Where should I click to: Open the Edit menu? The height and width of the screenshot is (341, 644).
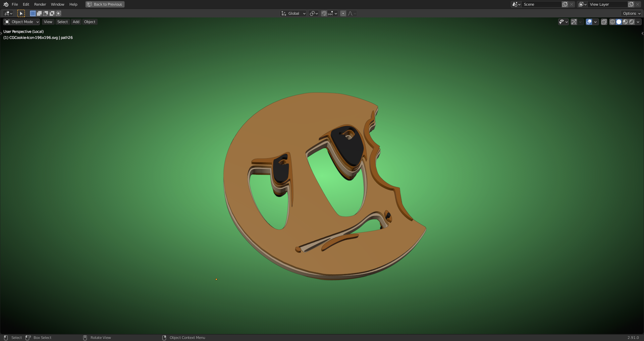point(26,4)
